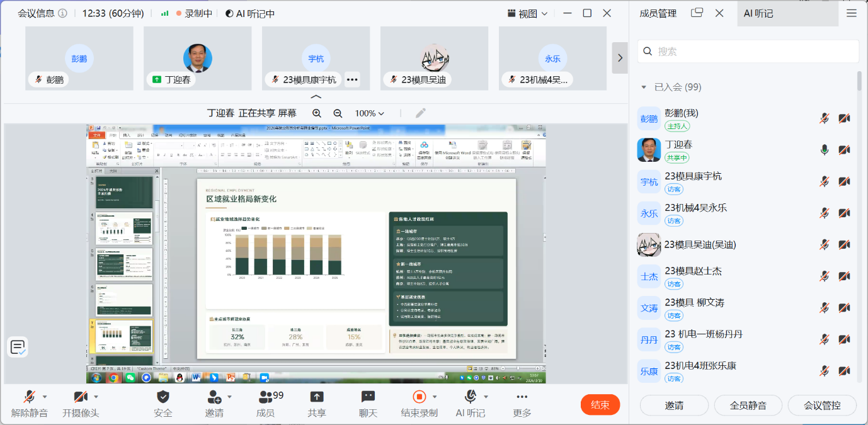Open the Chat panel icon
This screenshot has width=868, height=425.
click(x=368, y=397)
